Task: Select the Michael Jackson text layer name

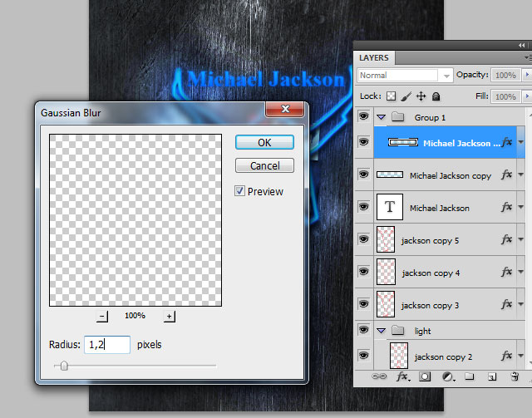Action: 440,208
